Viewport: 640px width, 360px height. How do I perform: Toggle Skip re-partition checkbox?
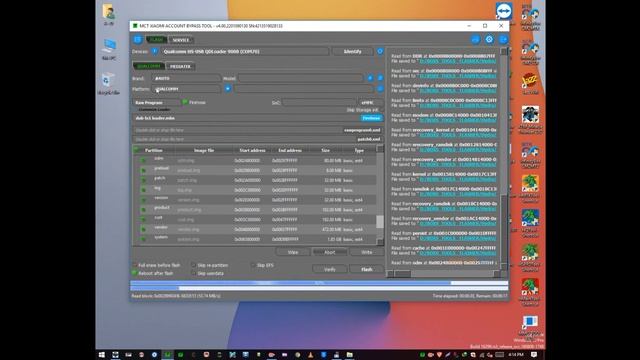click(x=193, y=265)
